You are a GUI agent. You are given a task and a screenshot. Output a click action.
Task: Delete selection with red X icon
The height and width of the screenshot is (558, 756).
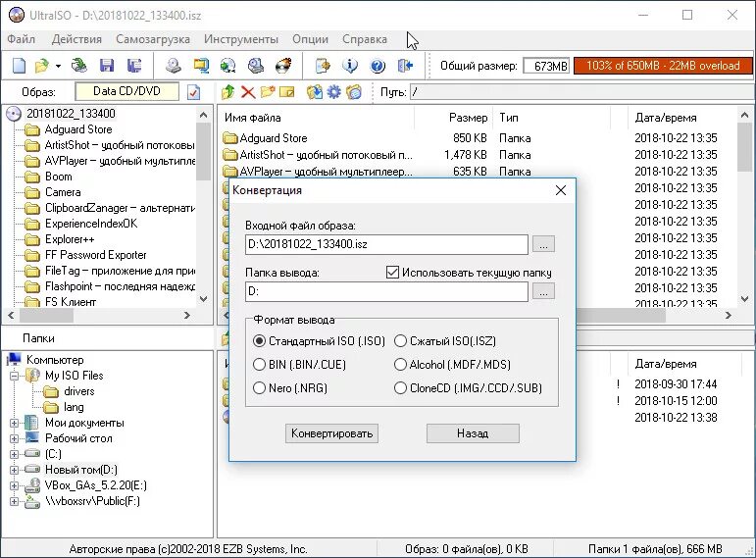pyautogui.click(x=248, y=91)
